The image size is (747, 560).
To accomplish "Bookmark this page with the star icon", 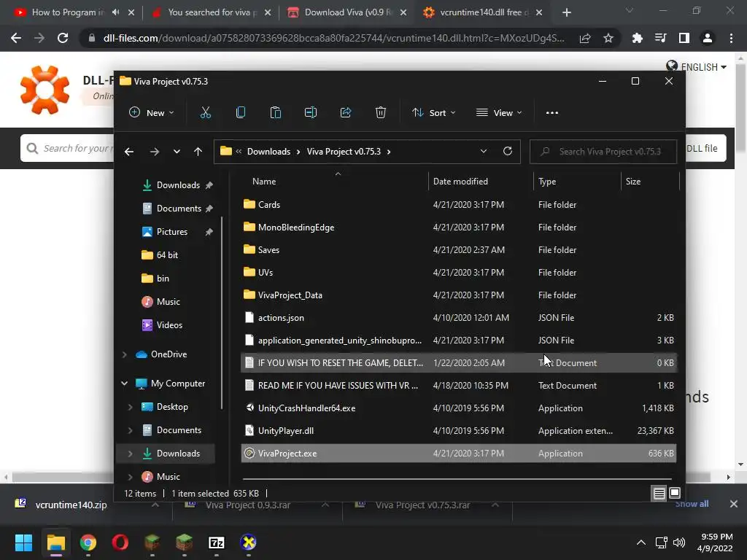I will 608,38.
